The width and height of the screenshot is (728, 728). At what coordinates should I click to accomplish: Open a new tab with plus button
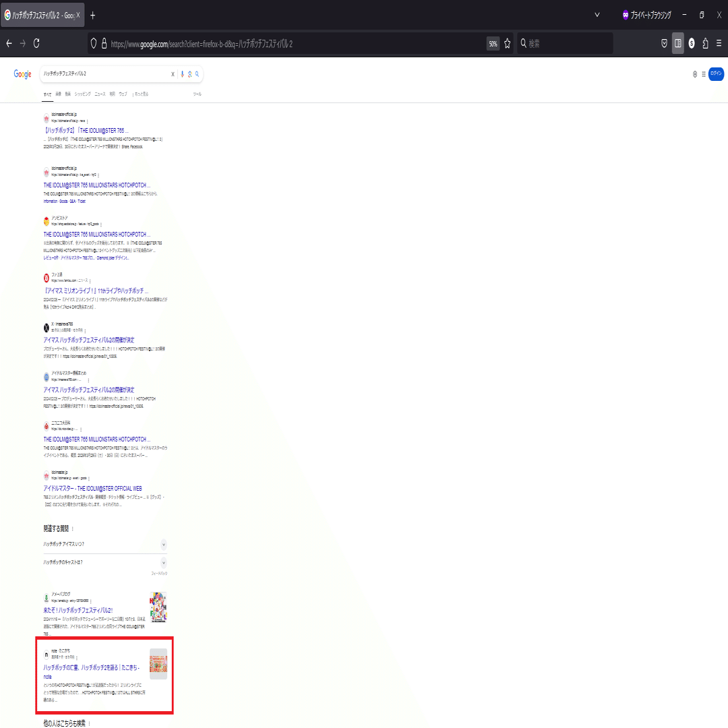(x=93, y=16)
